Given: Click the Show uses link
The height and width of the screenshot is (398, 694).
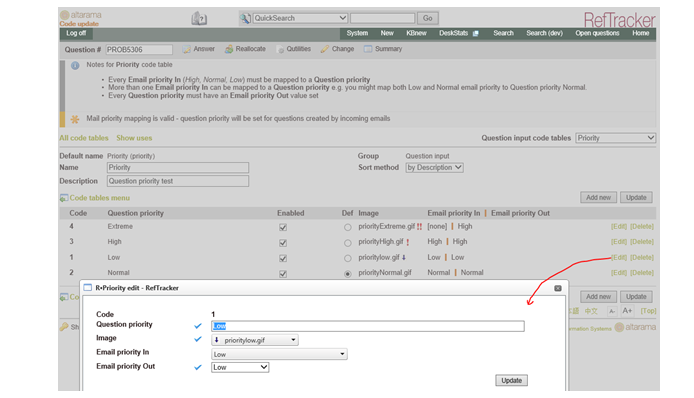Looking at the screenshot, I should click(134, 138).
